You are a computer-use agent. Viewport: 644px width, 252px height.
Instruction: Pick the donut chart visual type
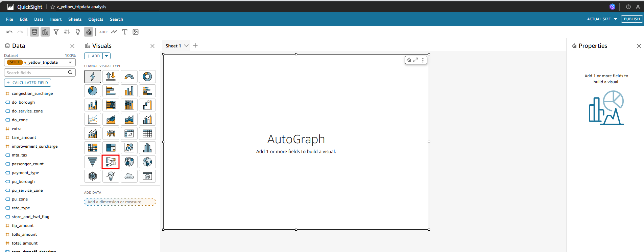click(x=147, y=77)
